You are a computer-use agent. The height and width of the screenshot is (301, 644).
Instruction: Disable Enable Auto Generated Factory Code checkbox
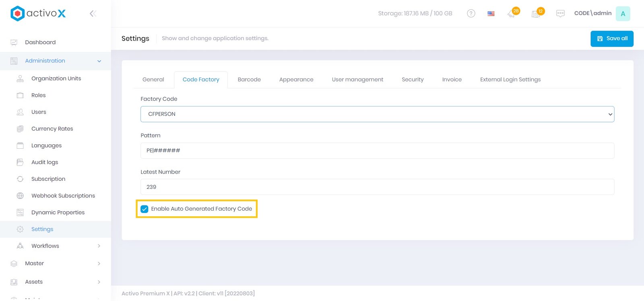(x=144, y=209)
